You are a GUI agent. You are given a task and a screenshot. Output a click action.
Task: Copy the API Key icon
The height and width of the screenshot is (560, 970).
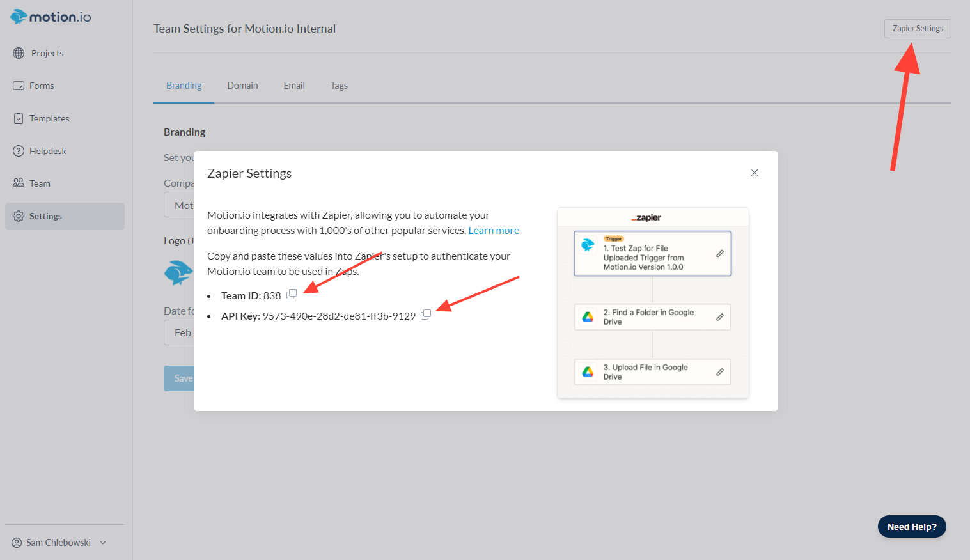pyautogui.click(x=426, y=315)
